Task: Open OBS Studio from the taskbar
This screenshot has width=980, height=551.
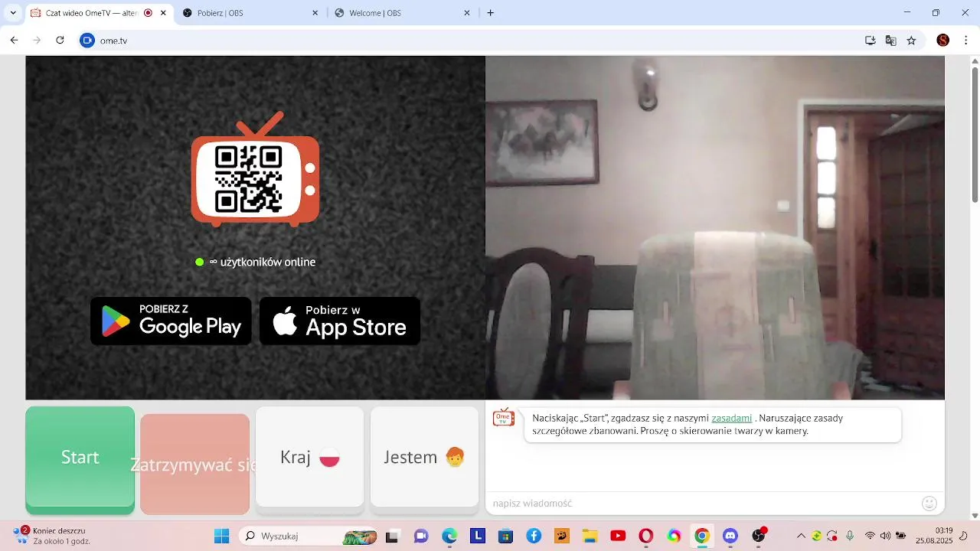Action: click(x=759, y=536)
